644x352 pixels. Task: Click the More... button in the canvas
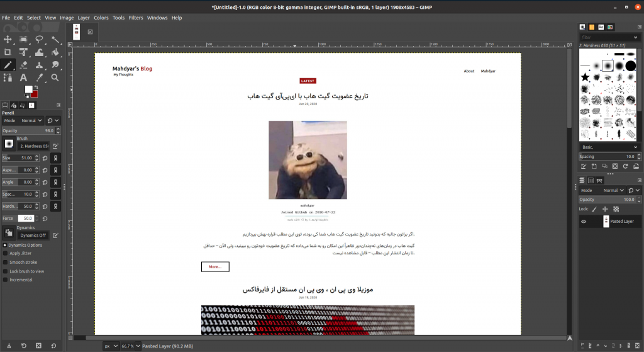pyautogui.click(x=215, y=267)
